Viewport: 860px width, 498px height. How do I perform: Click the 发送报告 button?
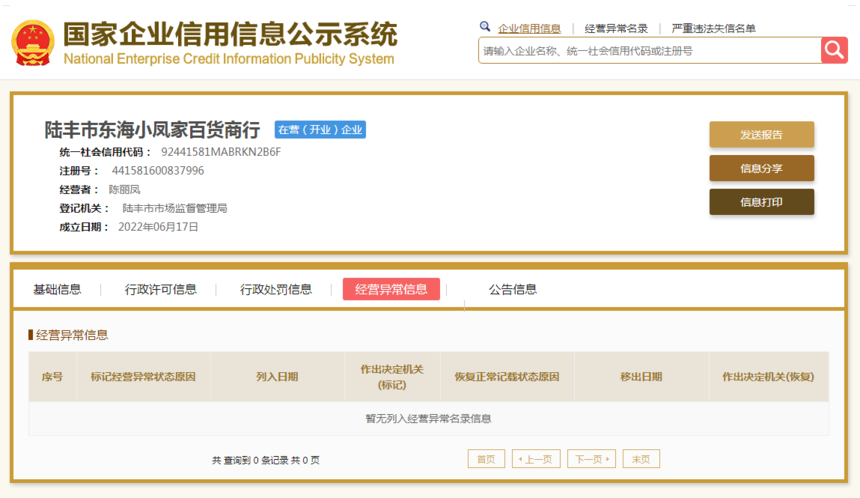761,134
